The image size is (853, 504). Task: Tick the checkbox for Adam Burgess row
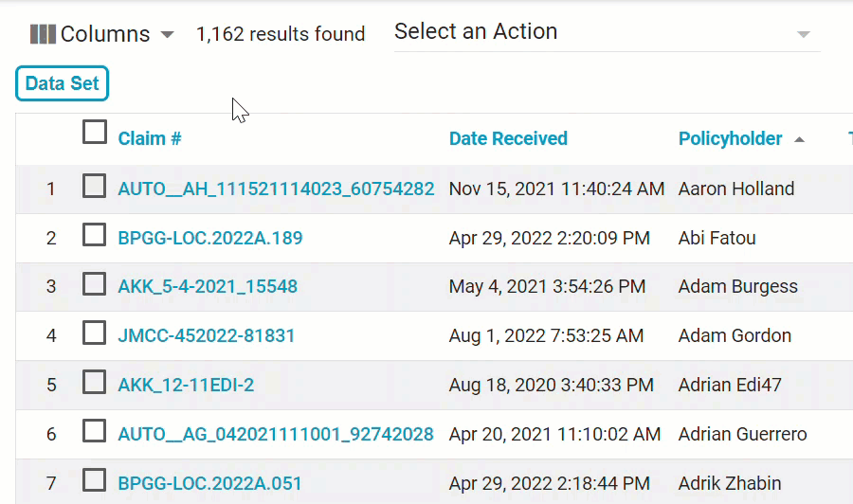point(95,285)
